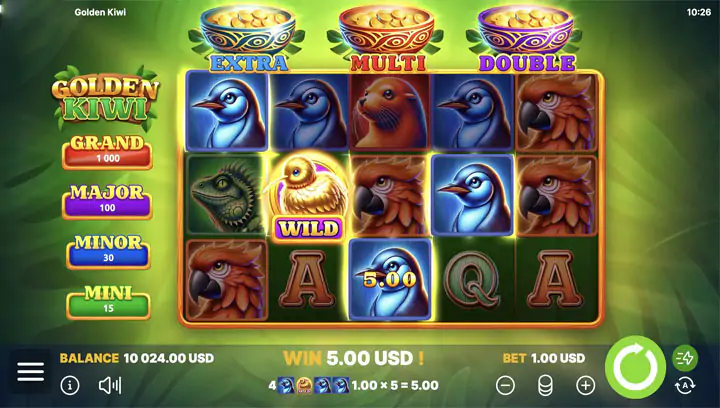Toggle turbo spin lightning icon

685,358
